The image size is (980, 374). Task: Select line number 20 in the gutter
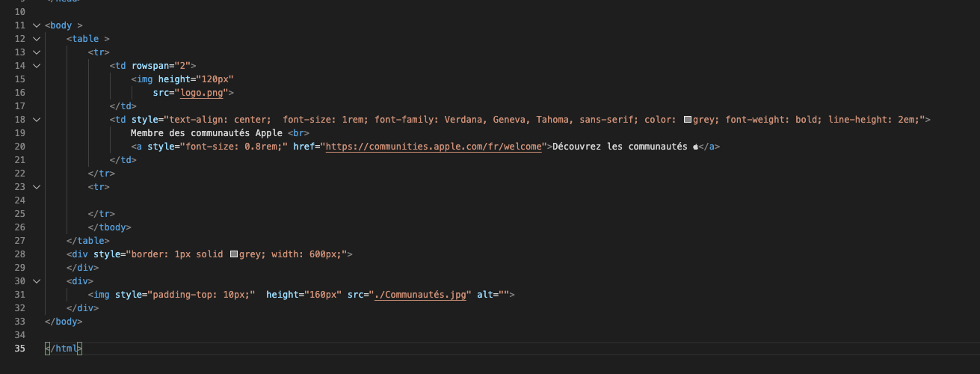tap(20, 147)
